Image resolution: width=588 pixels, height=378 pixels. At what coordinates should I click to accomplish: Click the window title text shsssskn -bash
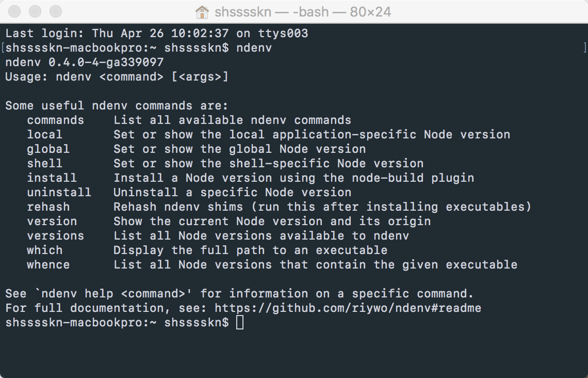[303, 12]
